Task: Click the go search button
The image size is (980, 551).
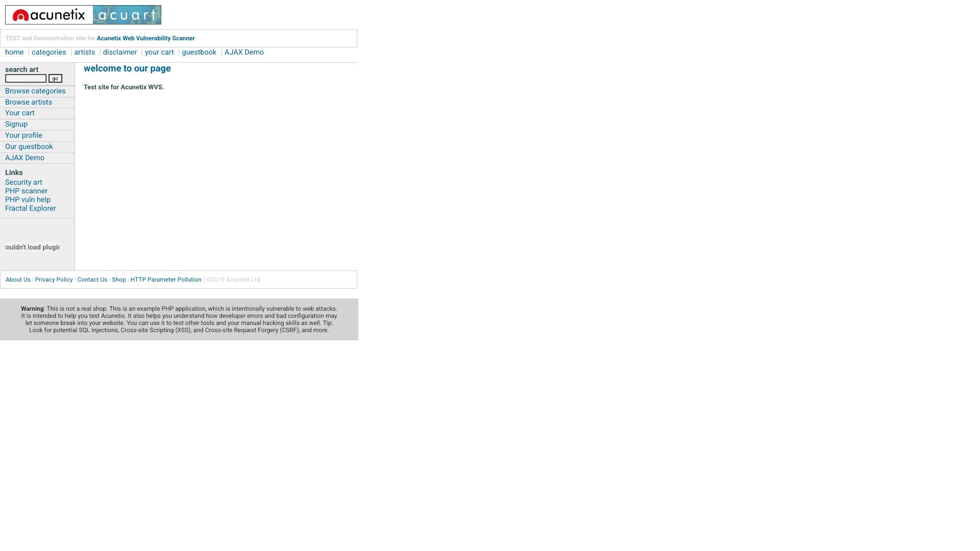Action: 56,79
